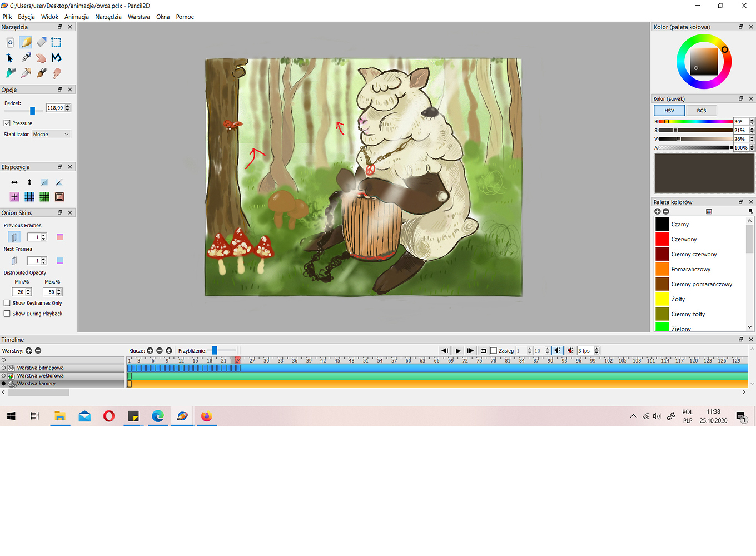
Task: Open Firefox from the Windows taskbar
Action: coord(206,416)
